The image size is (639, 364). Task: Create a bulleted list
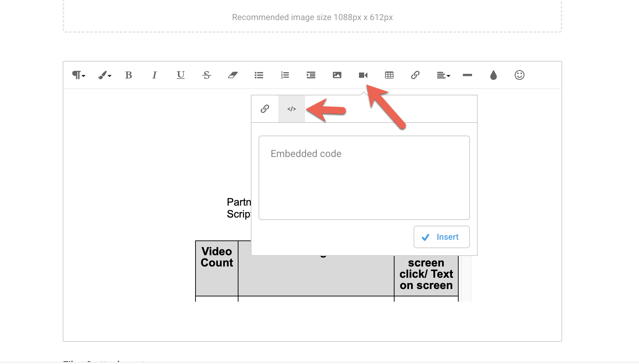pos(259,75)
